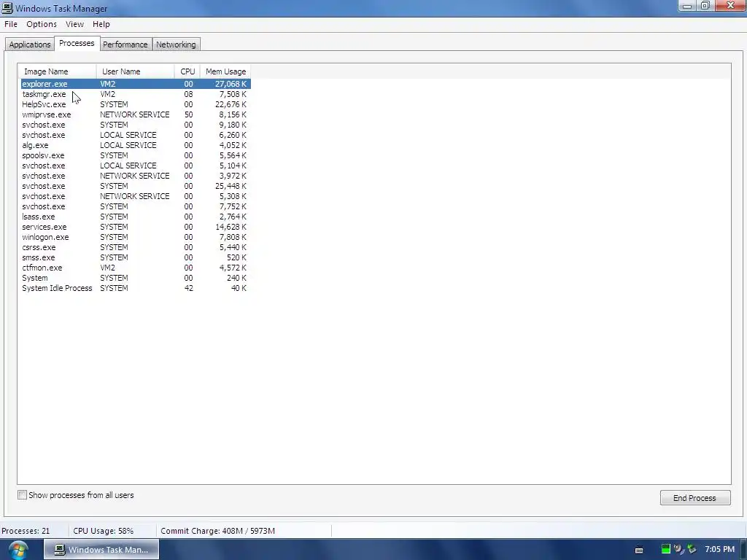Click the End Process button
The height and width of the screenshot is (560, 747).
coord(694,497)
